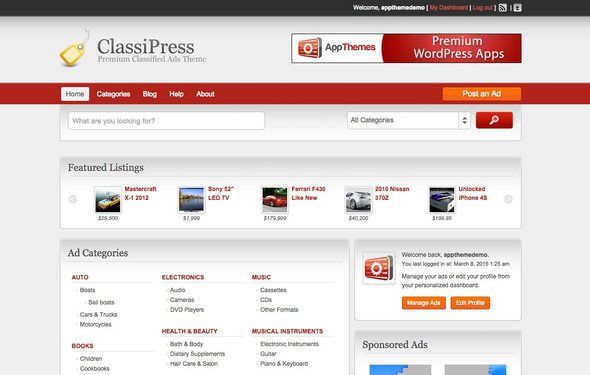The width and height of the screenshot is (590, 375).
Task: Open the Bath & Body subcategory
Action: [187, 344]
